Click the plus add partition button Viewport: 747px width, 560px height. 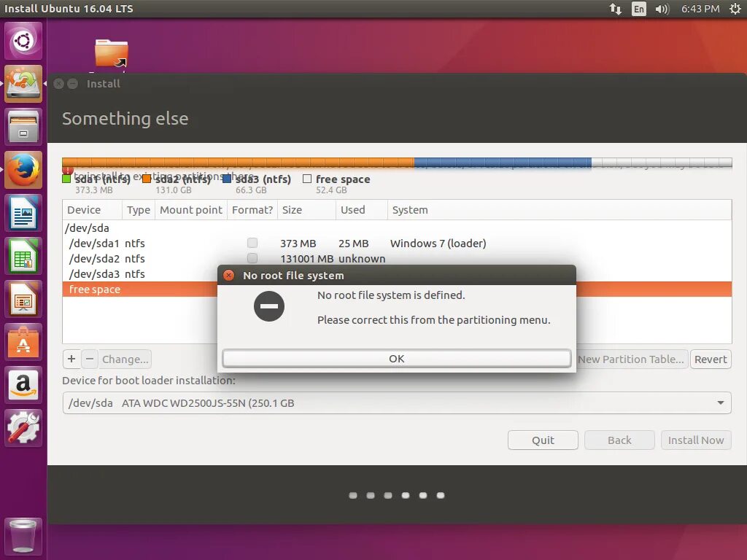tap(71, 359)
